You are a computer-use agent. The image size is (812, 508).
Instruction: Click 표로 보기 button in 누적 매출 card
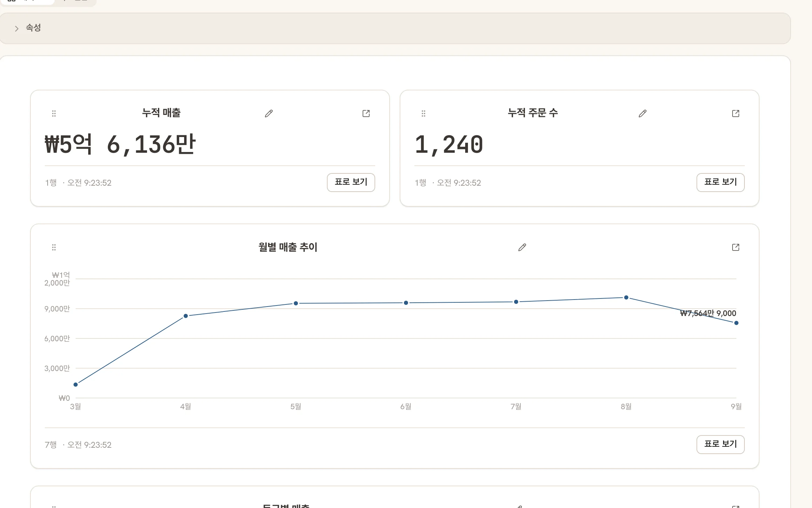[351, 182]
